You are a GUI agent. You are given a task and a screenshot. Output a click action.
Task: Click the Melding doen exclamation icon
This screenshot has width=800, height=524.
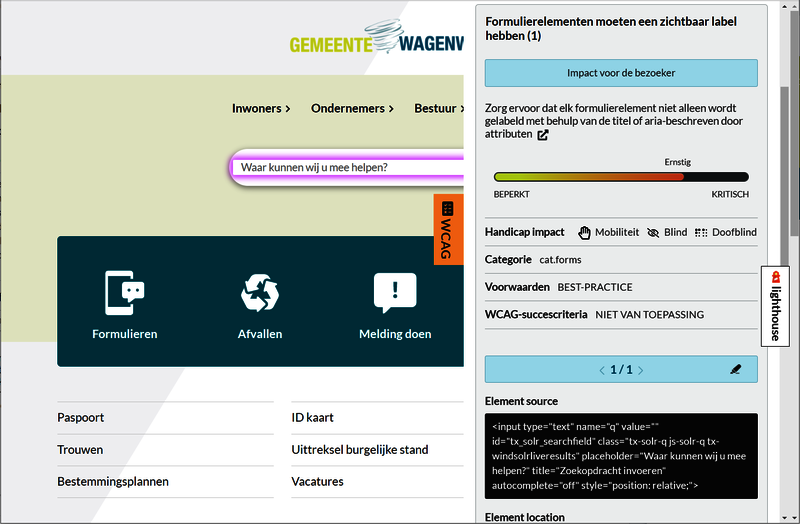click(x=395, y=293)
